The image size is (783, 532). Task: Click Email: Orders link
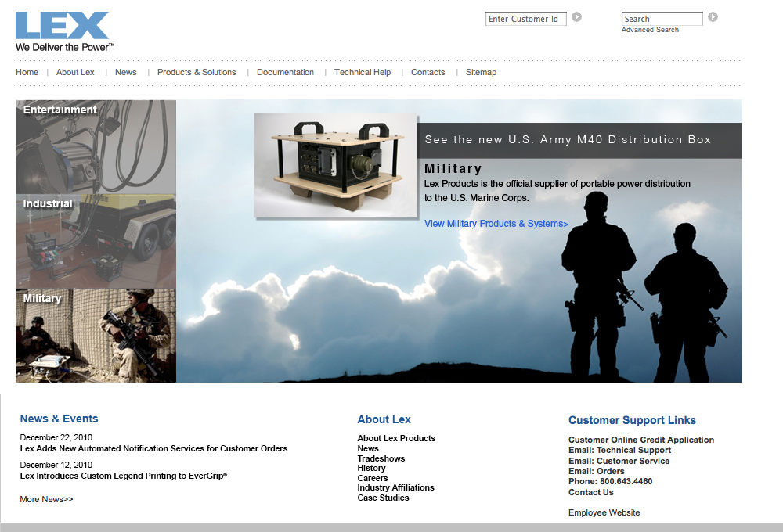[596, 471]
